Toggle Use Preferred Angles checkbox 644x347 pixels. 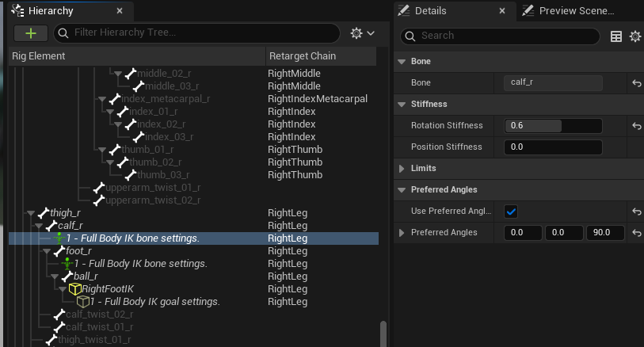(511, 212)
